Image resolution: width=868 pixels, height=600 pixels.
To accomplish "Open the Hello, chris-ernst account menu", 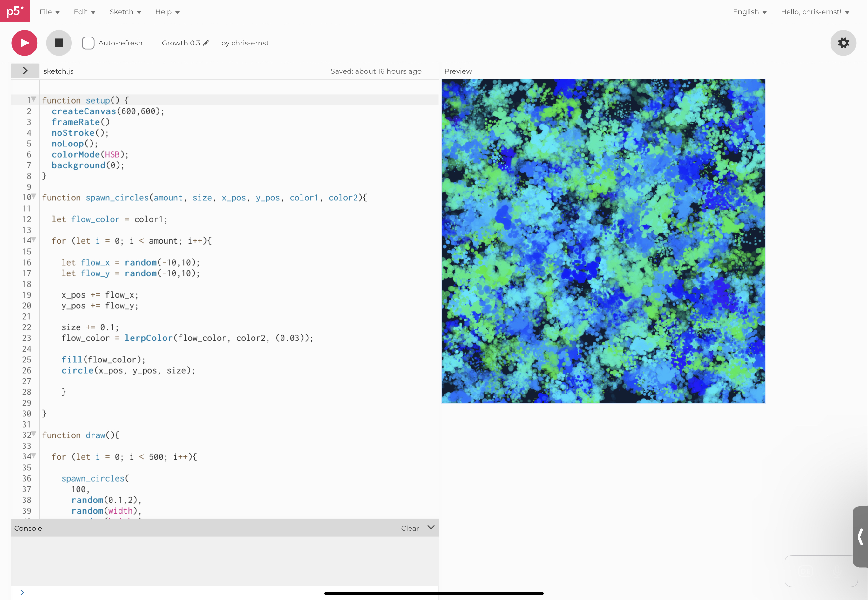I will coord(815,12).
